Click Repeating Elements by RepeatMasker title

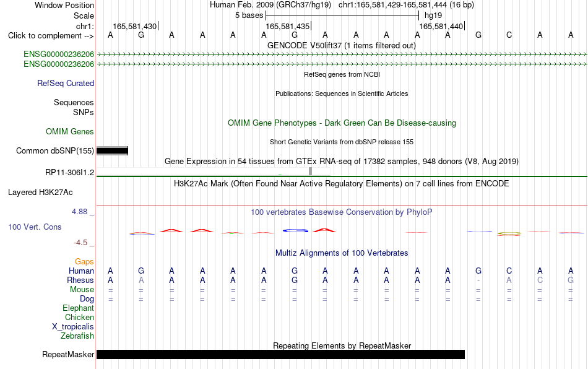[x=342, y=345]
